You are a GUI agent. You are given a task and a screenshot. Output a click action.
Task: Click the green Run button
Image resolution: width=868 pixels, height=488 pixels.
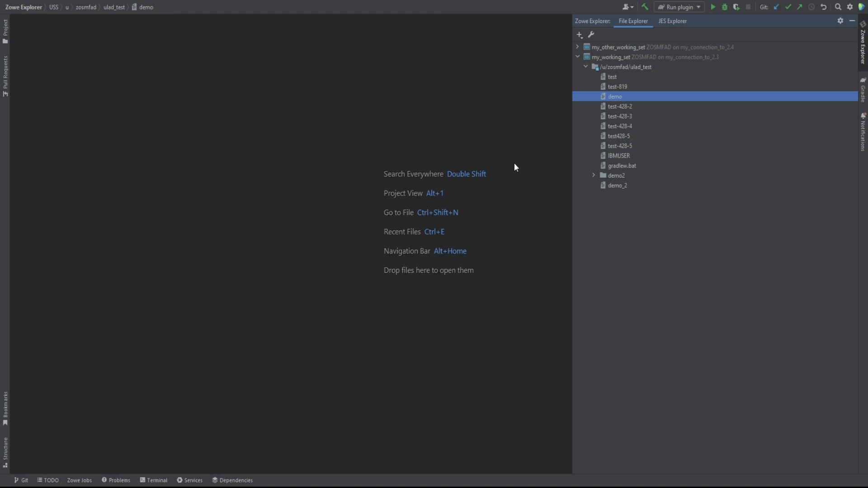(713, 7)
